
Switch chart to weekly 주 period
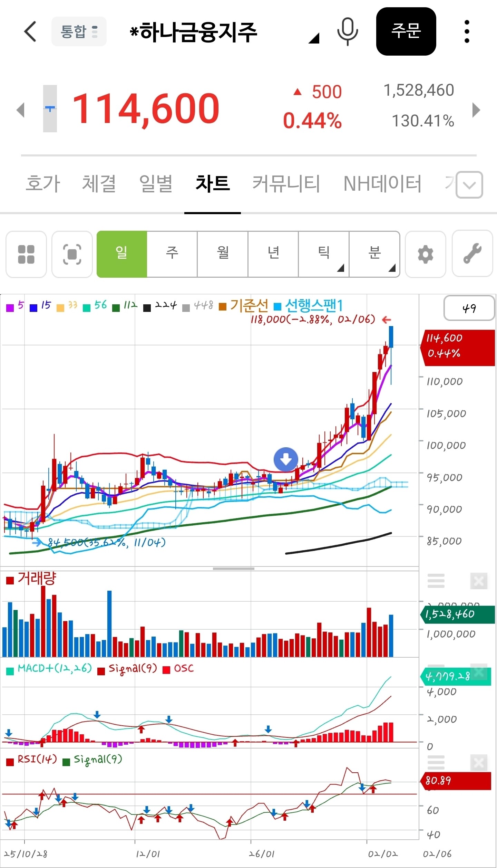pyautogui.click(x=172, y=254)
